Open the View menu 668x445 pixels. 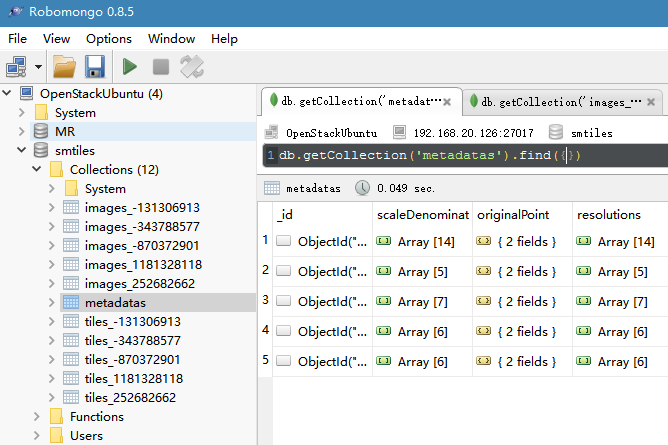click(x=56, y=39)
